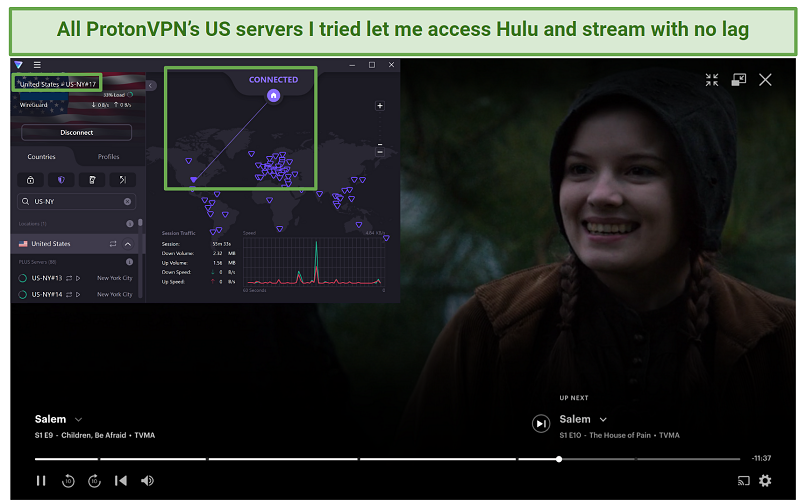Zoom out on the VPN map
The height and width of the screenshot is (504, 806).
pyautogui.click(x=380, y=152)
